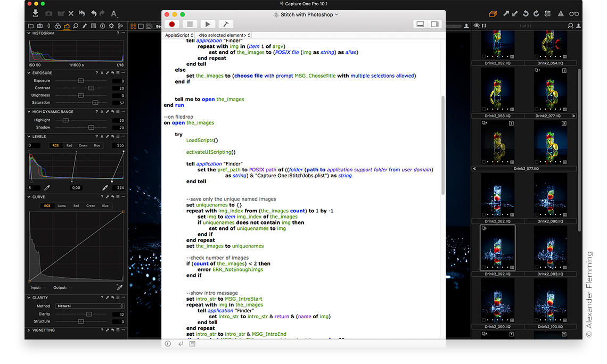This screenshot has height=364, width=607.
Task: Click the Stitch with Photoshop window title
Action: [x=306, y=14]
